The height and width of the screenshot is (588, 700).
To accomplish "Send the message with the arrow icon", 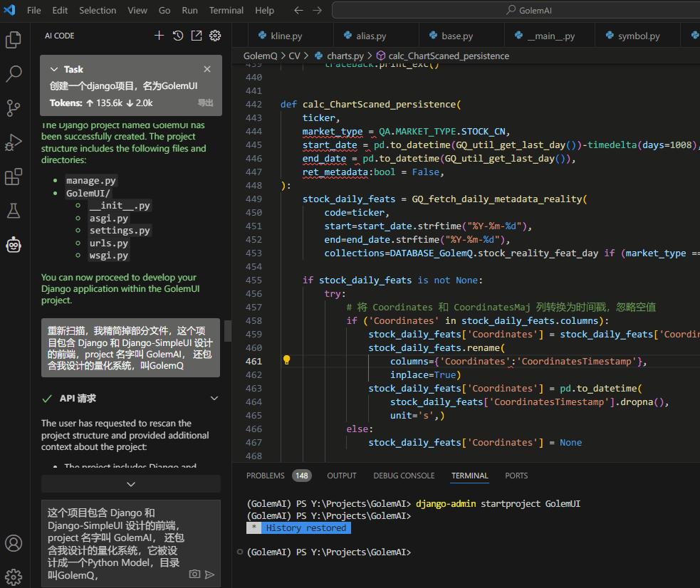I will (209, 573).
